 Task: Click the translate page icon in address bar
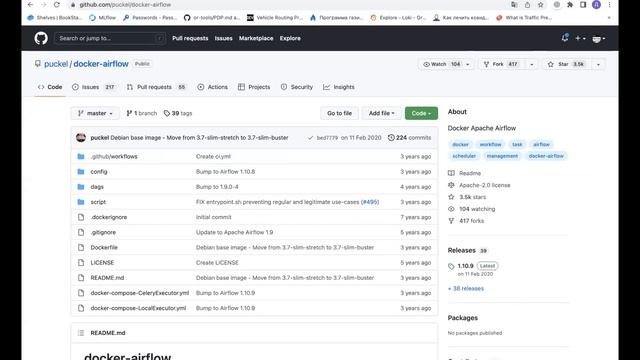pyautogui.click(x=514, y=4)
